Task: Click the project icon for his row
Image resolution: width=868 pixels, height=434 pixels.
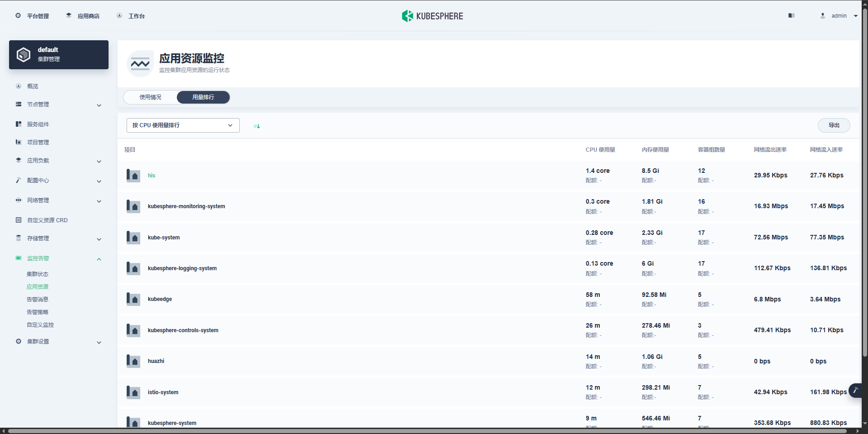Action: coord(133,175)
